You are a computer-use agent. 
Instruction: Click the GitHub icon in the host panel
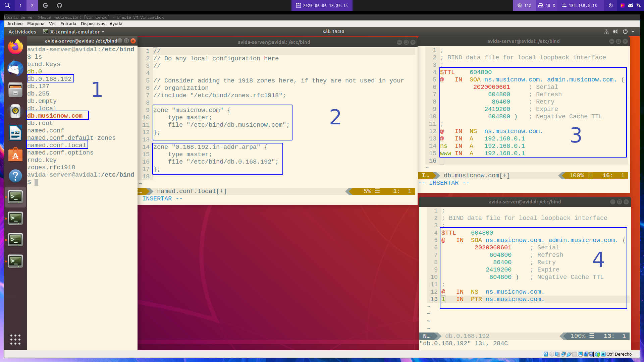coord(59,5)
